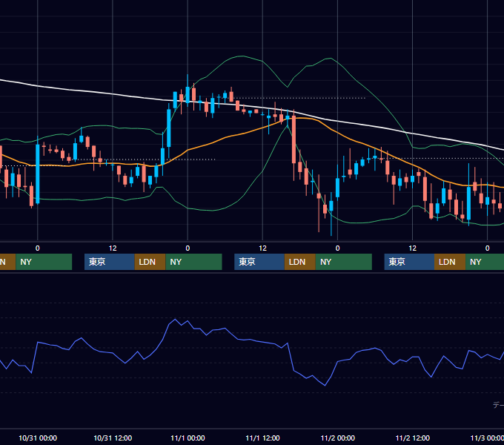The height and width of the screenshot is (445, 504).
Task: Click hour label 0 above 11/1 00:00
Action: pos(188,248)
